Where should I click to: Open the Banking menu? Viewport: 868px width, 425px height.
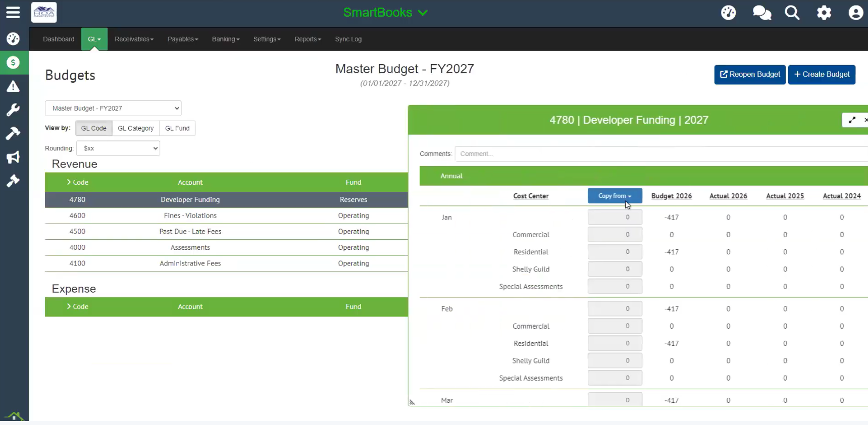tap(226, 39)
